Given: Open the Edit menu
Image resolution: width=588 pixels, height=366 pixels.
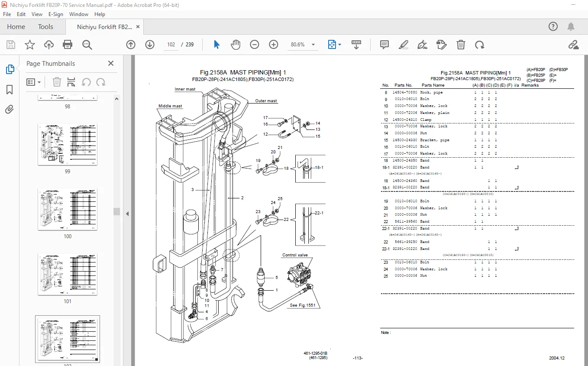Looking at the screenshot, I should pos(21,14).
